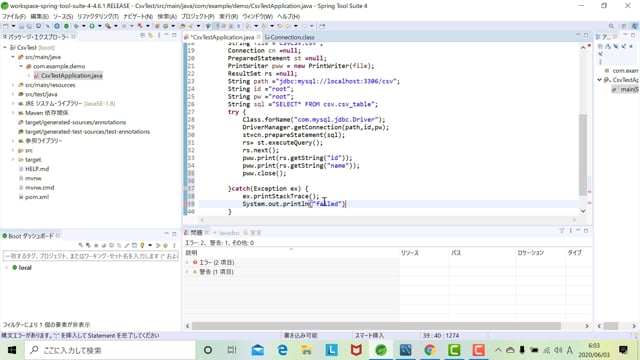Click the ロケーション column header
The height and width of the screenshot is (360, 640).
click(x=531, y=253)
